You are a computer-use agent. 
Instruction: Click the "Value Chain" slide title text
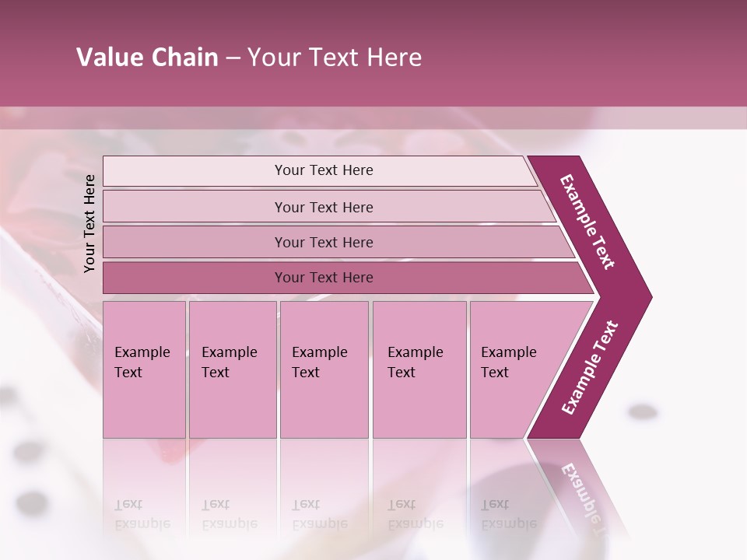coord(147,58)
